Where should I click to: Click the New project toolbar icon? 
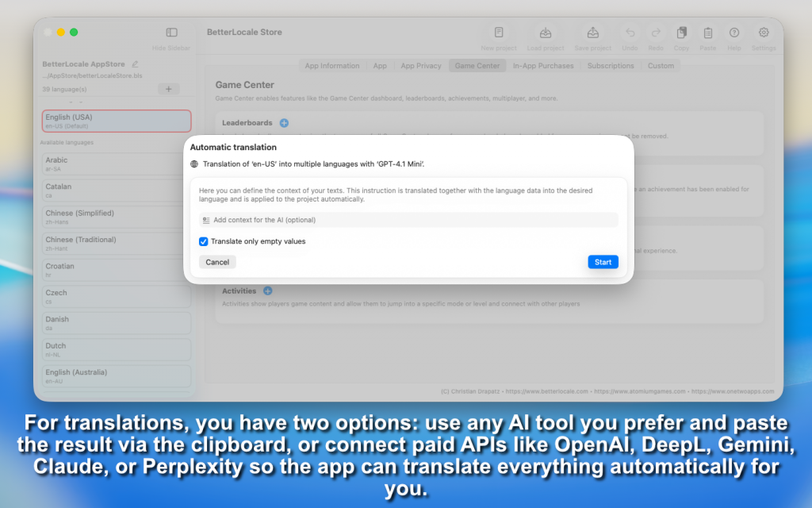pos(499,33)
